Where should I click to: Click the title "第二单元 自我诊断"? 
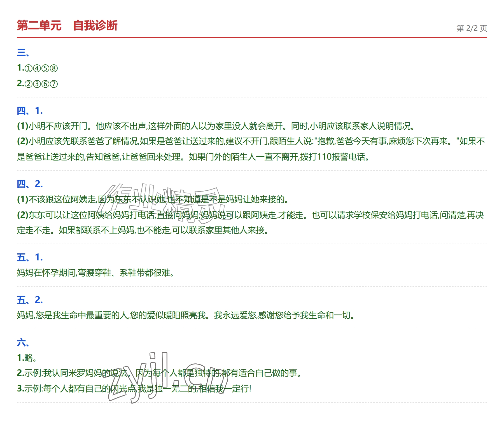pos(67,25)
